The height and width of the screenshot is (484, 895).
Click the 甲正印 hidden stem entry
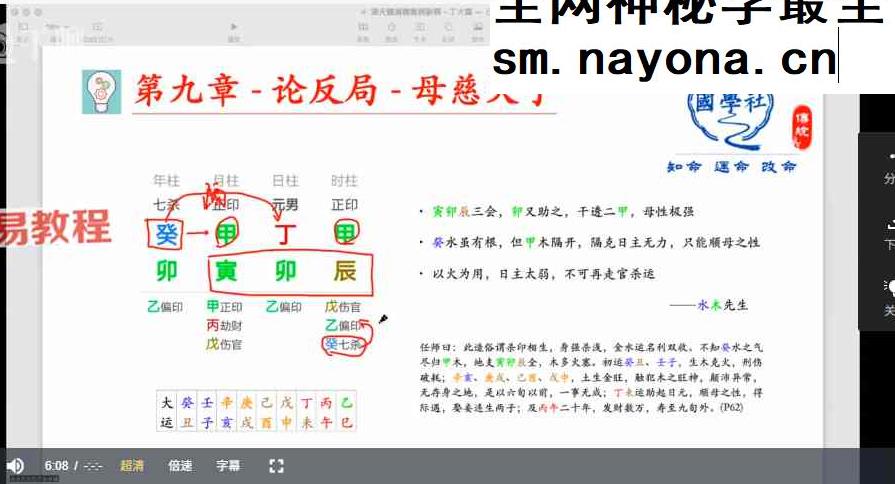click(x=224, y=307)
